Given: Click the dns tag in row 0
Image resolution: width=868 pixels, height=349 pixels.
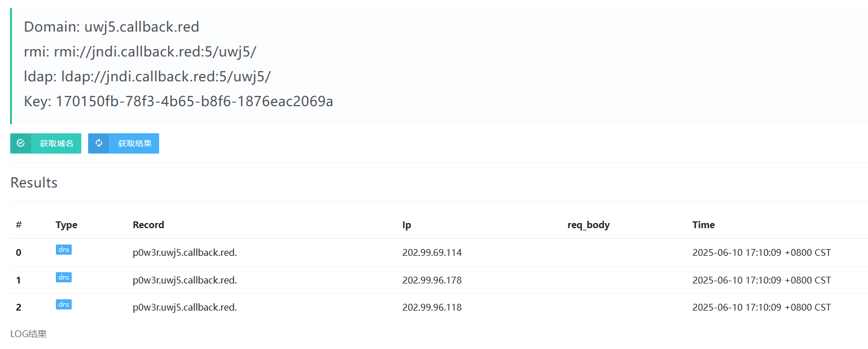Looking at the screenshot, I should click(64, 250).
